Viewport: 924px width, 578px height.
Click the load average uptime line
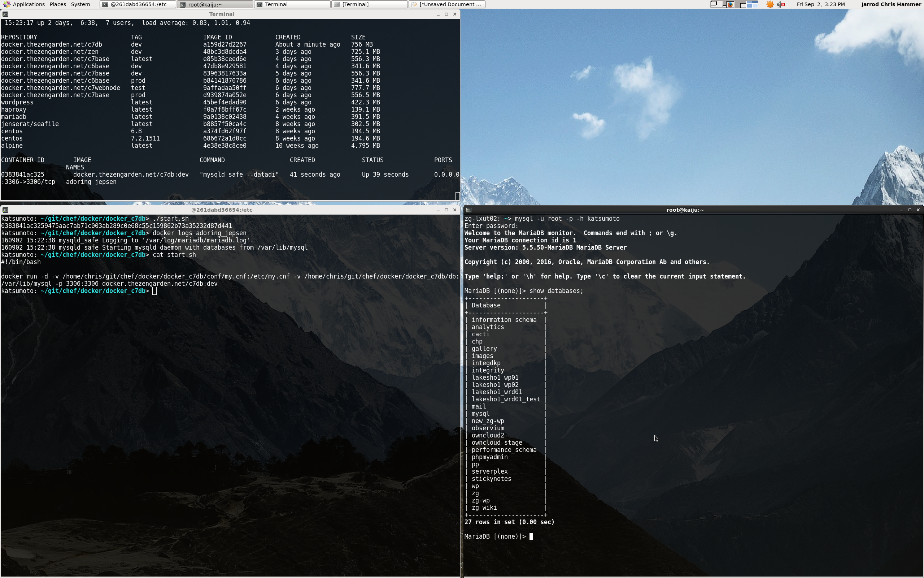127,23
